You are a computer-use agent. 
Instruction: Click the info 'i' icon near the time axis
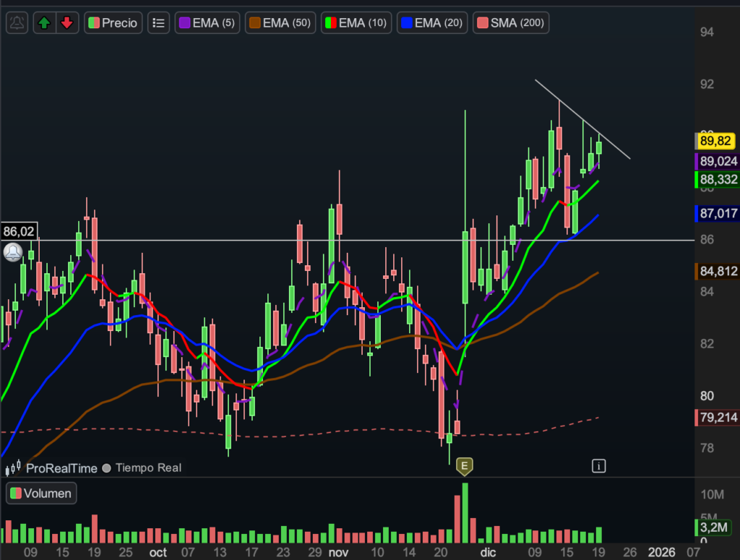[598, 466]
